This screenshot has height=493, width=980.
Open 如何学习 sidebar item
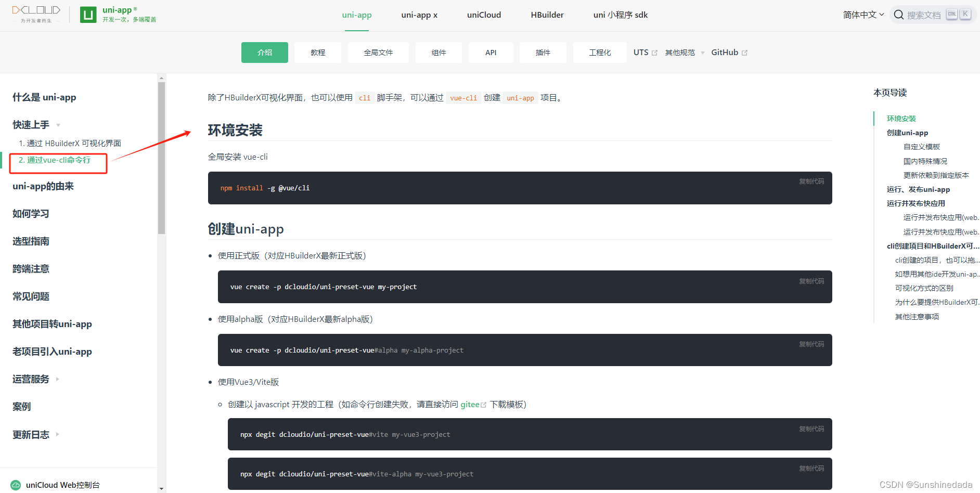click(31, 214)
